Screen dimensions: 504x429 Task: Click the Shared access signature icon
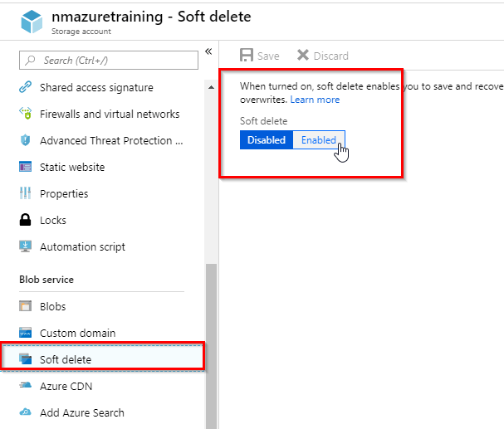[x=25, y=88]
